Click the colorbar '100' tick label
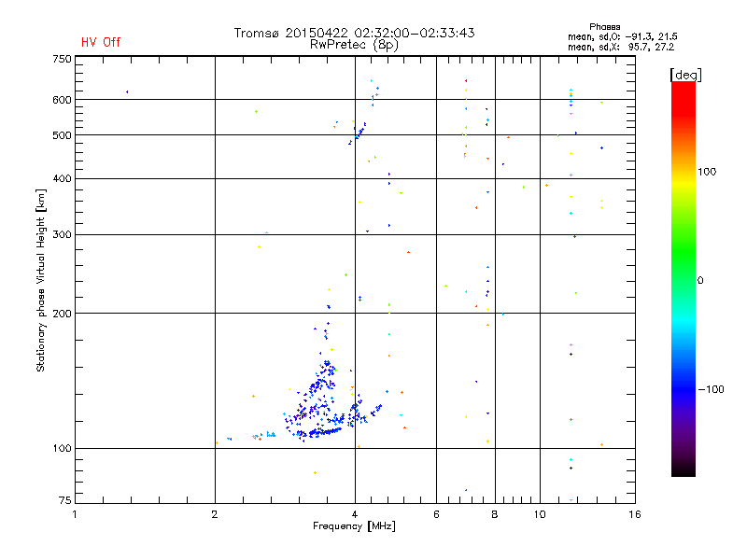This screenshot has height=560, width=747. [x=707, y=172]
